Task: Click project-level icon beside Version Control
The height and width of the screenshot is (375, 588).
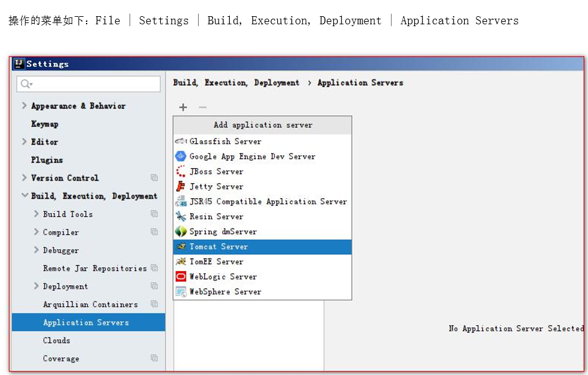Action: pos(154,178)
